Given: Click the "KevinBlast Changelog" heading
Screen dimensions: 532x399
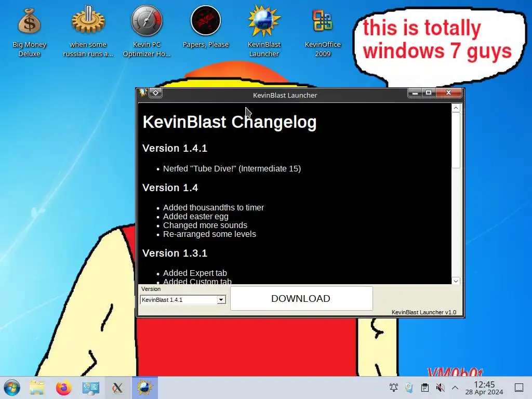Looking at the screenshot, I should pyautogui.click(x=230, y=122).
